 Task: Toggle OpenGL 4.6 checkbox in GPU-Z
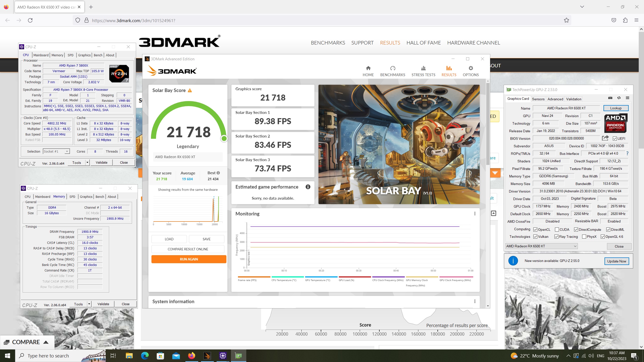point(603,237)
